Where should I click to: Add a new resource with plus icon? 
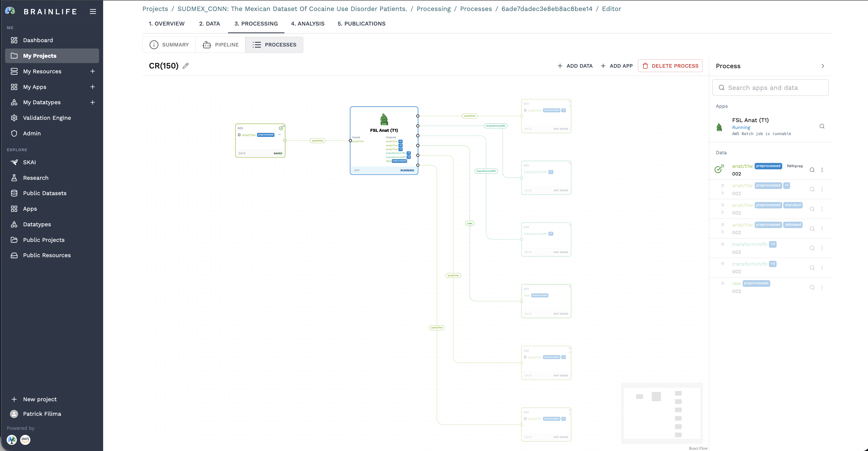(x=93, y=71)
